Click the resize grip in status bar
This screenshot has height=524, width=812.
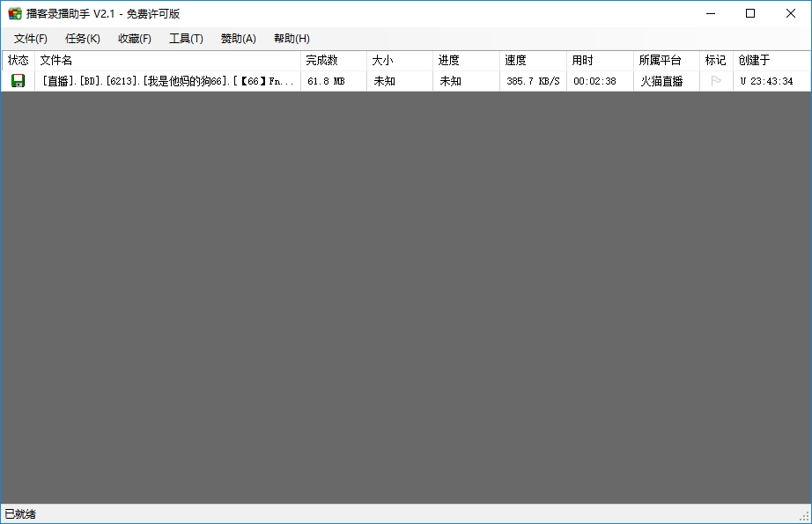coord(803,515)
